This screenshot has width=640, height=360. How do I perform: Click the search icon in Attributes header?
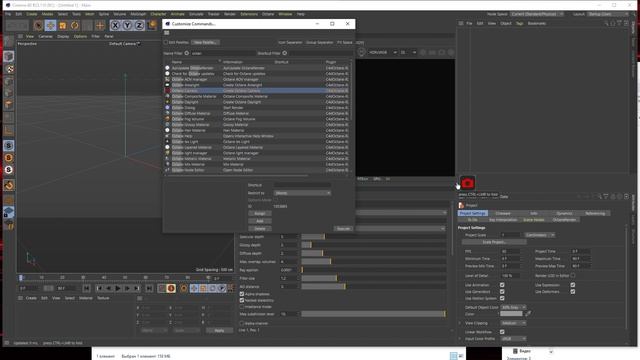[x=599, y=196]
